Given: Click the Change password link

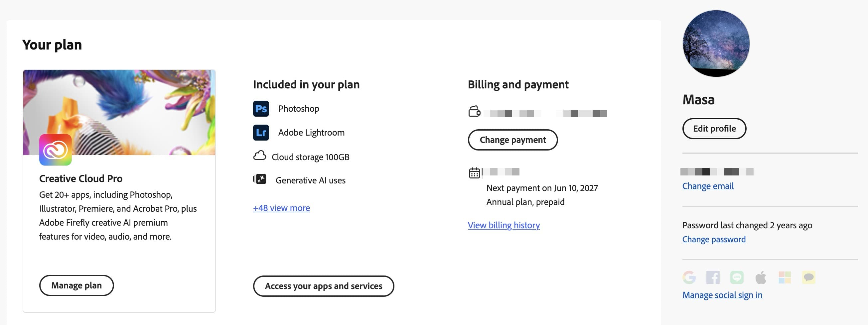Looking at the screenshot, I should [x=714, y=239].
